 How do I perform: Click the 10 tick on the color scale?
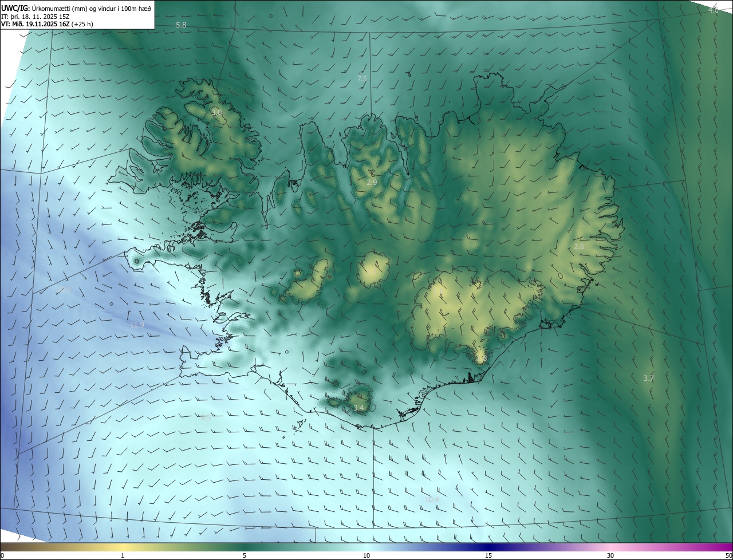(x=366, y=556)
